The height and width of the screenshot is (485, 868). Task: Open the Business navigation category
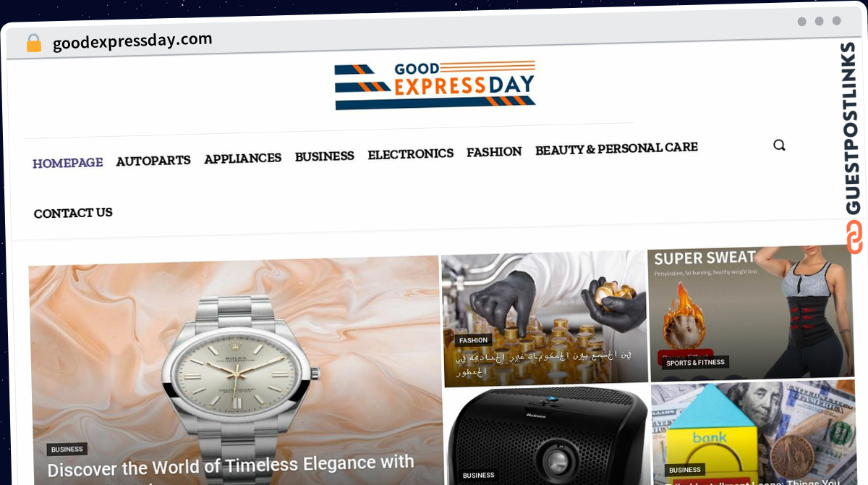click(325, 156)
